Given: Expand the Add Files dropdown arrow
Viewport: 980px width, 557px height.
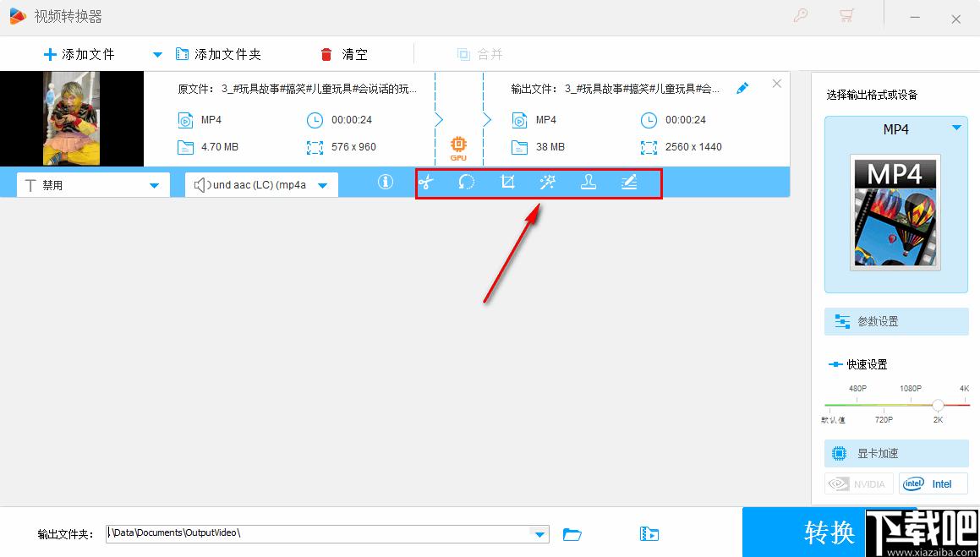Looking at the screenshot, I should pyautogui.click(x=157, y=55).
